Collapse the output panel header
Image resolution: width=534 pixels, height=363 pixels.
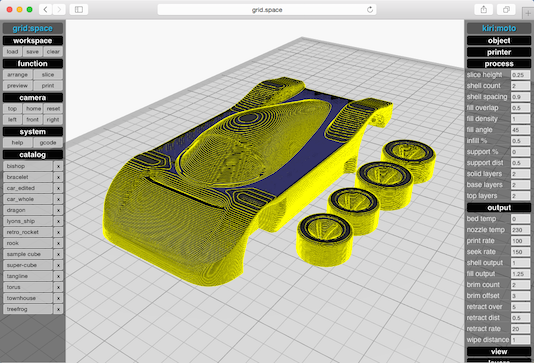click(499, 208)
